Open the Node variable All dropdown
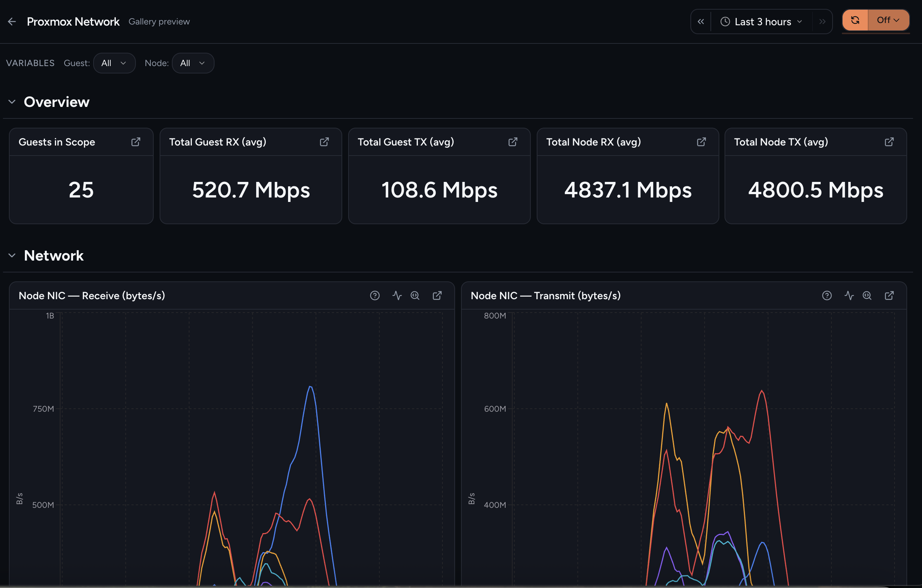This screenshot has height=588, width=922. (193, 63)
